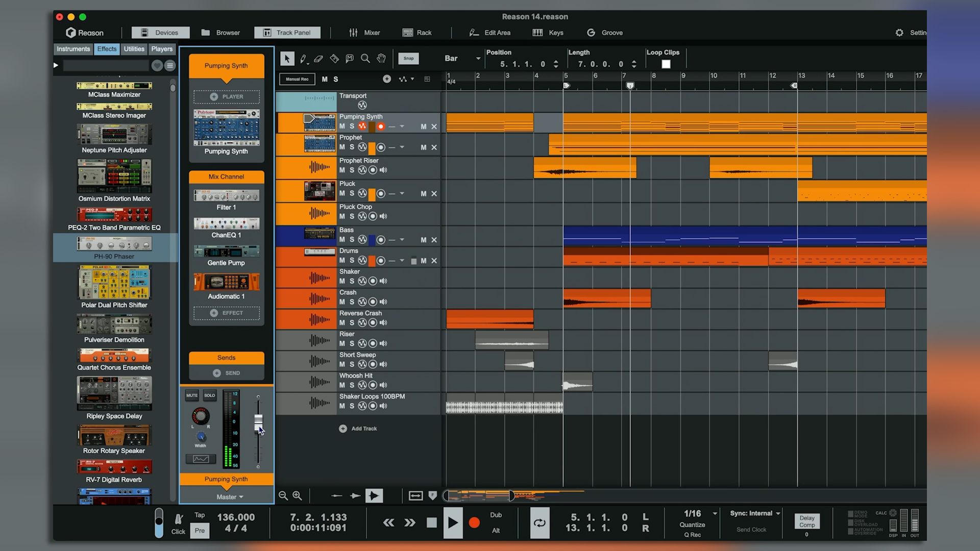Select the Eraser tool
Screen dimensions: 980x551
pyautogui.click(x=319, y=58)
